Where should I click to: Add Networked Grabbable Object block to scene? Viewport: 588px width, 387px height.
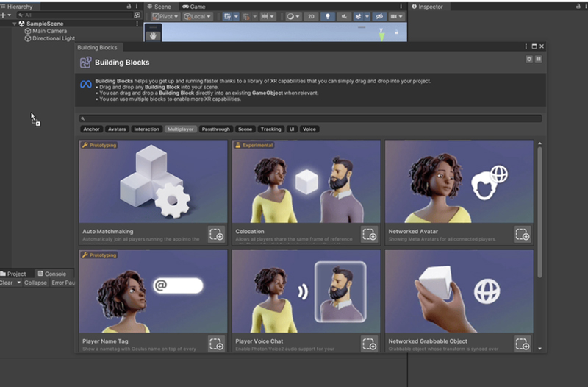(523, 344)
